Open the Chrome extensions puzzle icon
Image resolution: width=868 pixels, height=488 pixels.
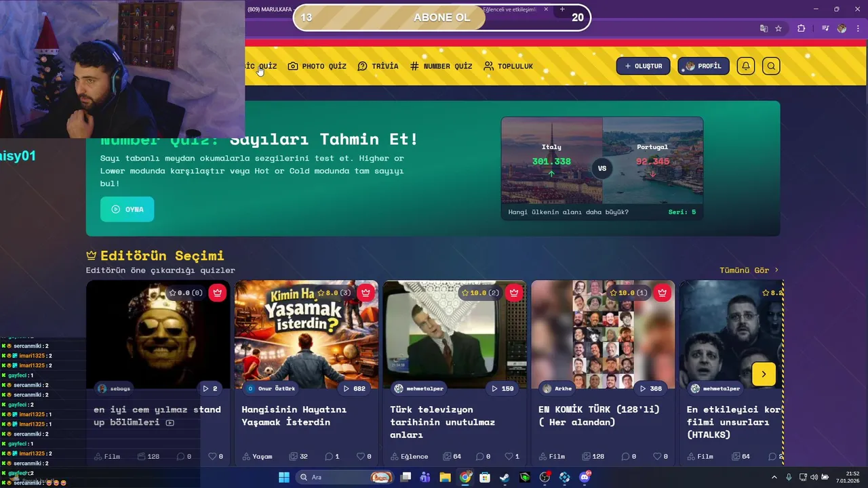coord(801,28)
